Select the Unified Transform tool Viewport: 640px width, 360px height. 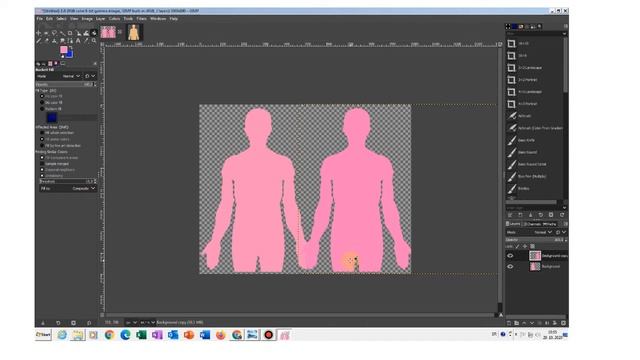(x=78, y=33)
